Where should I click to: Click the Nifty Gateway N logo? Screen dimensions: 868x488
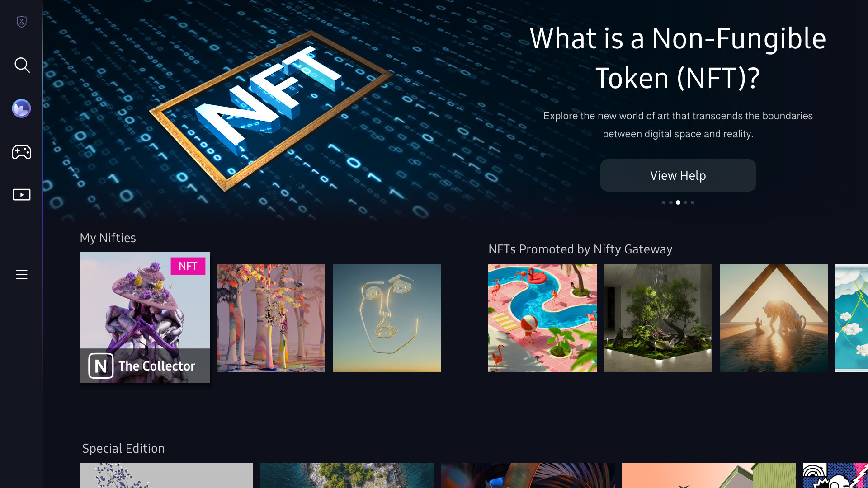(101, 366)
